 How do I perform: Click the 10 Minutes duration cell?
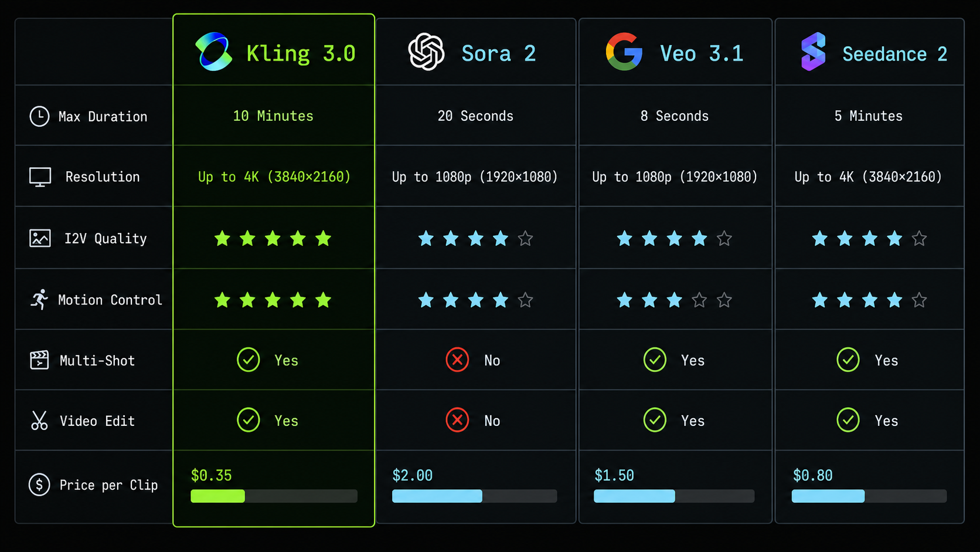pos(273,116)
